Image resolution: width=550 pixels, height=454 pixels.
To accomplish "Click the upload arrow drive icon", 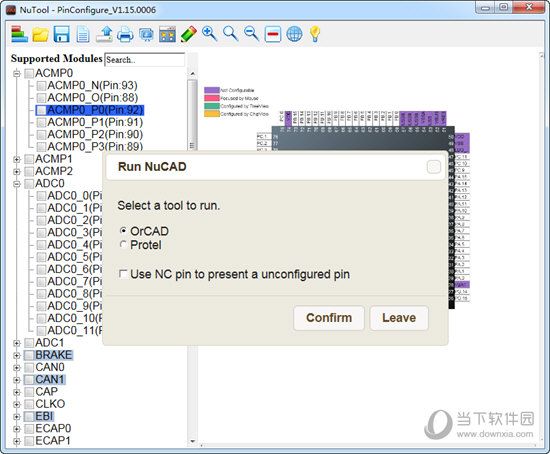I will (x=104, y=34).
